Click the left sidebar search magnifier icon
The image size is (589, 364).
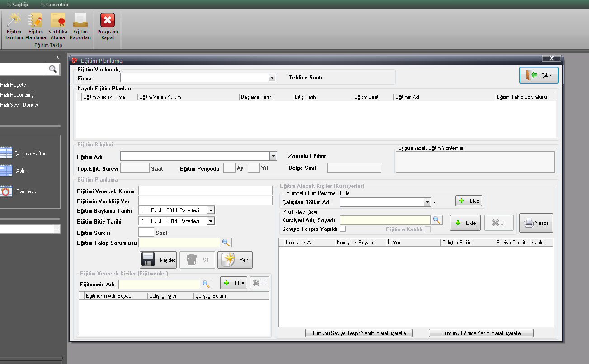click(53, 69)
